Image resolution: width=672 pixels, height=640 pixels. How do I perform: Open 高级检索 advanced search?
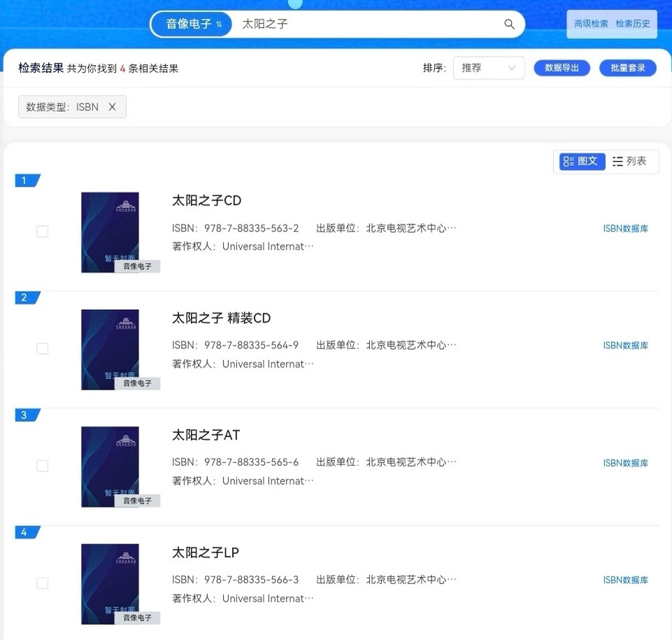click(591, 23)
